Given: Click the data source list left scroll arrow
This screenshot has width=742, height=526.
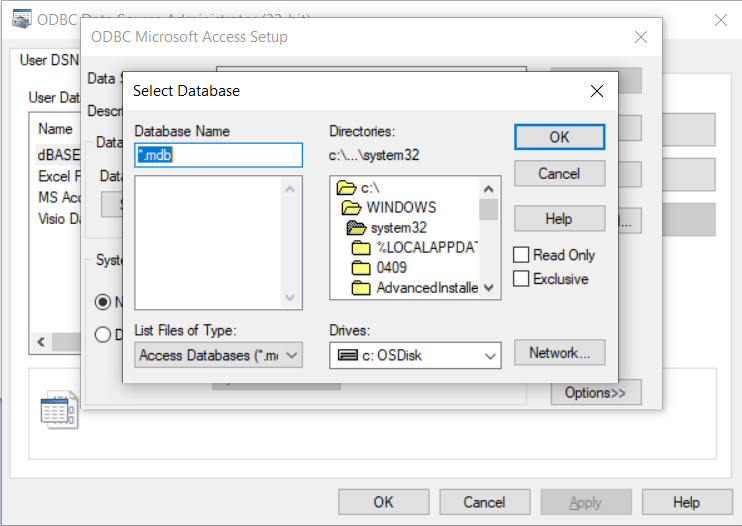Looking at the screenshot, I should tap(41, 342).
